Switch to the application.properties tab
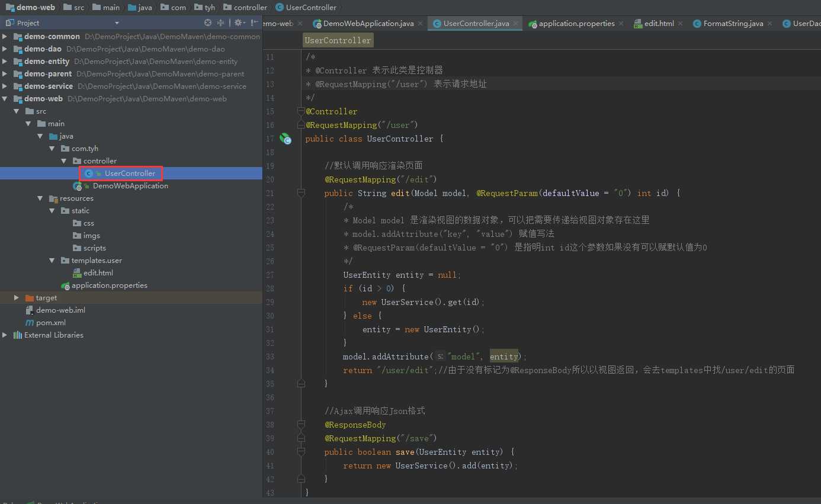This screenshot has height=504, width=821. click(x=576, y=24)
